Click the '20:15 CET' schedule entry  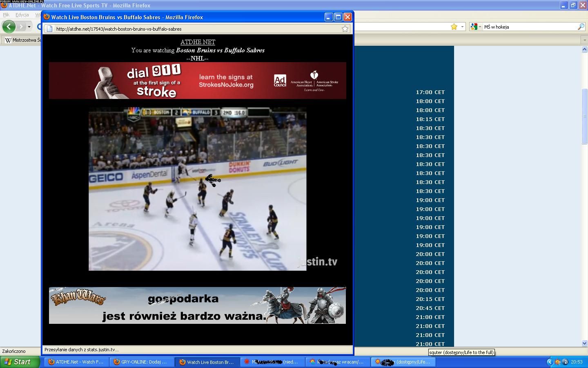[x=430, y=299]
